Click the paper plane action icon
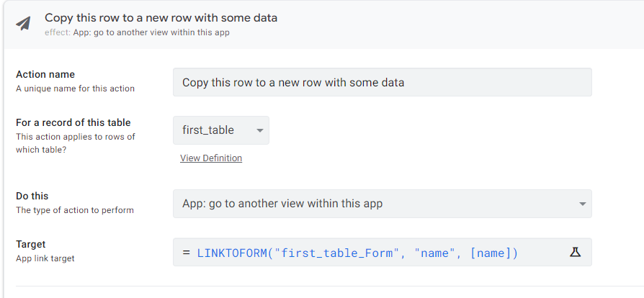This screenshot has height=298, width=644. (x=23, y=24)
